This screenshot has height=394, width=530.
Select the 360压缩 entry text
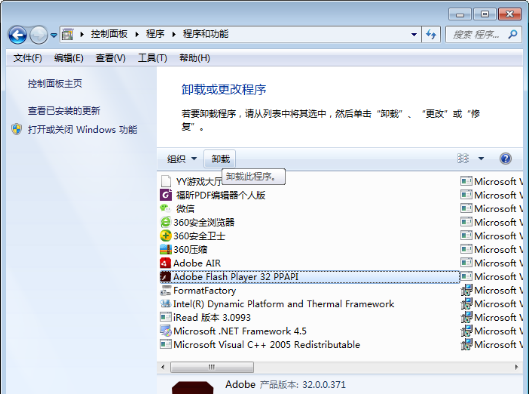click(190, 250)
